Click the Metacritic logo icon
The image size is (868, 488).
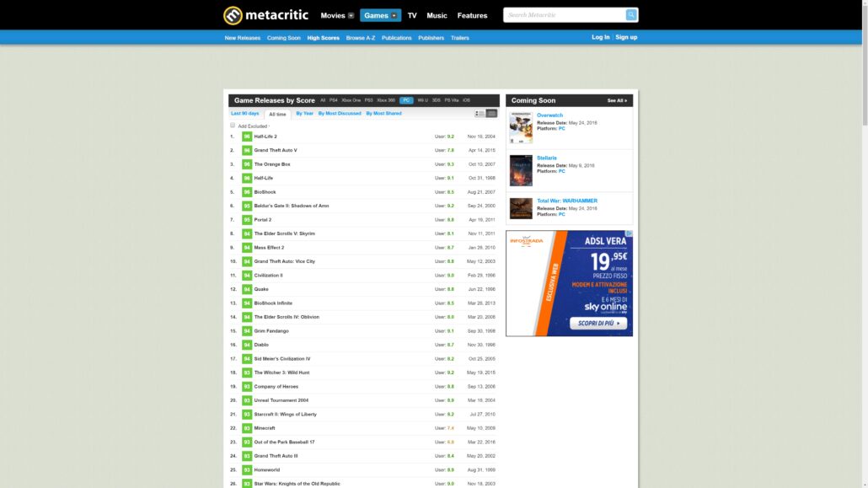pos(233,15)
